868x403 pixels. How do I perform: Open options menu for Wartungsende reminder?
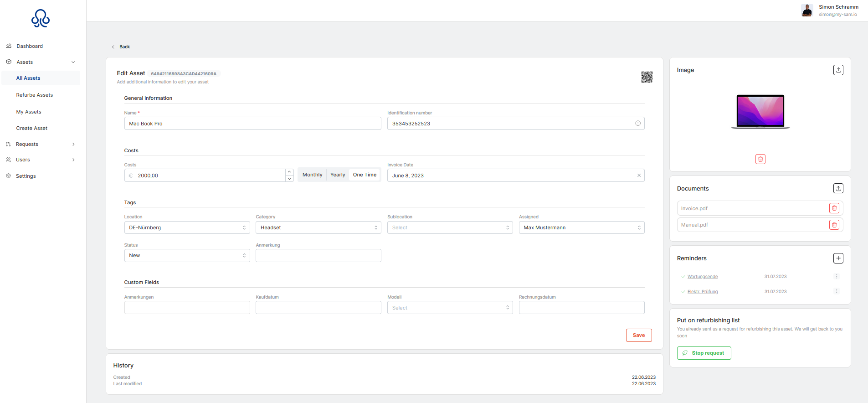pyautogui.click(x=836, y=276)
